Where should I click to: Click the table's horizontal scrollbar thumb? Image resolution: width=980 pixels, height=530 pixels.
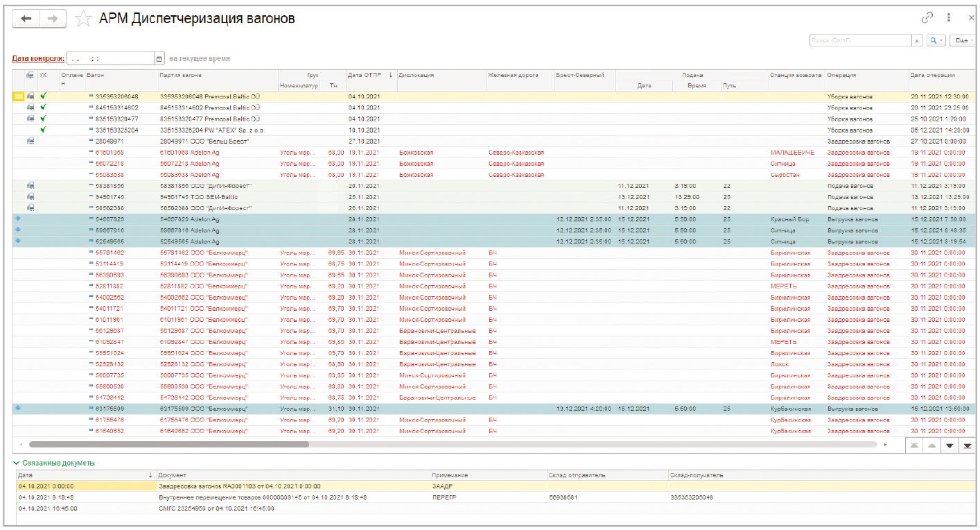(168, 444)
